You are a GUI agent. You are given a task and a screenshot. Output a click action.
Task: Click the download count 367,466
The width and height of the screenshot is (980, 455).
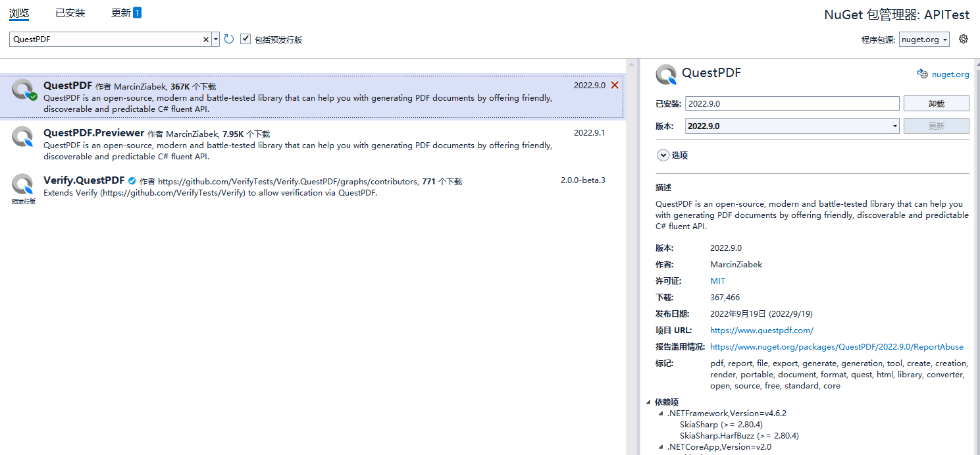coord(725,298)
